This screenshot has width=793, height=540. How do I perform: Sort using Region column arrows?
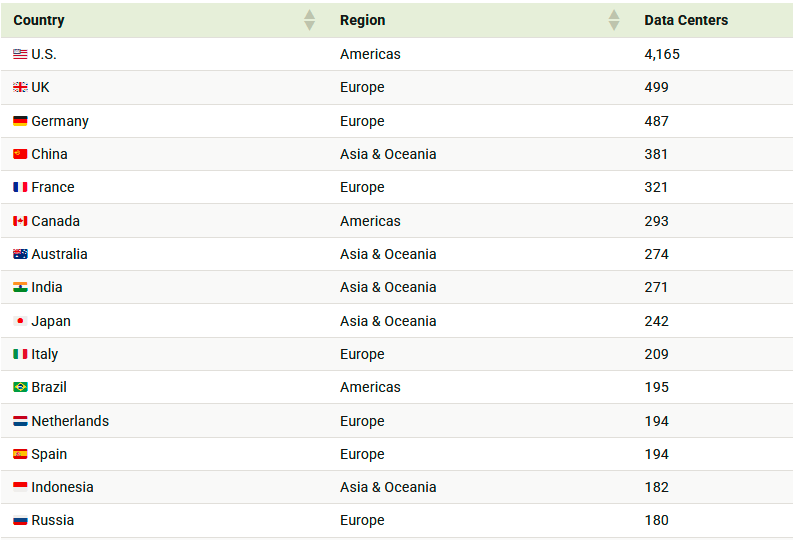(x=614, y=20)
